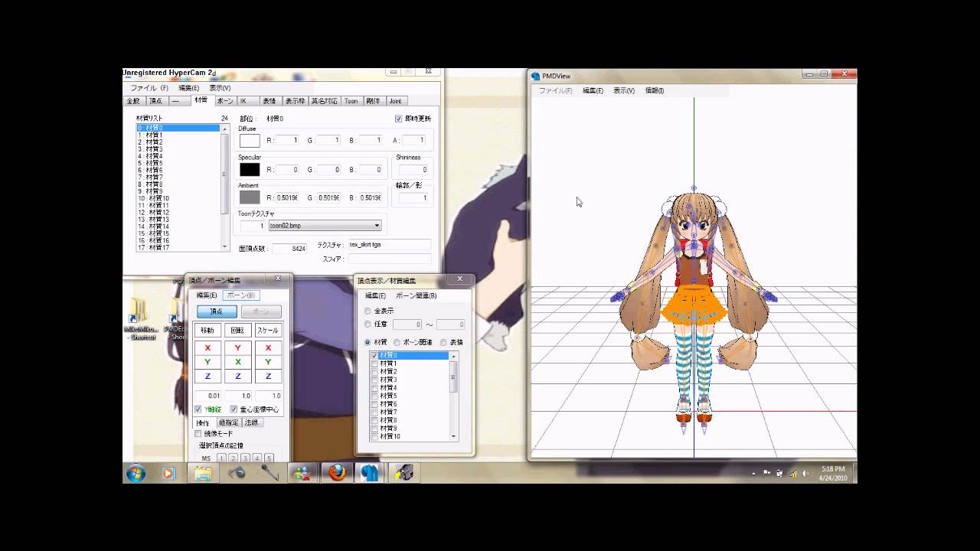Click the clock in the taskbar
The height and width of the screenshot is (551, 980).
tap(832, 474)
